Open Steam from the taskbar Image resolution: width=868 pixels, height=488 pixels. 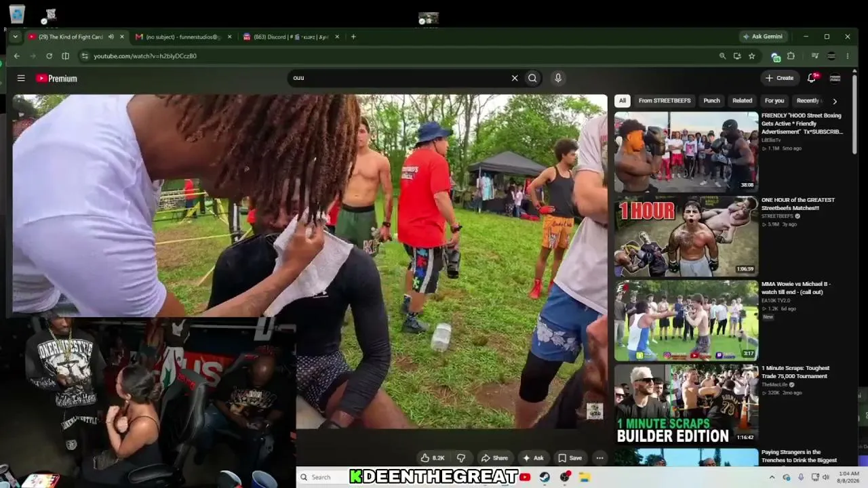click(x=545, y=477)
